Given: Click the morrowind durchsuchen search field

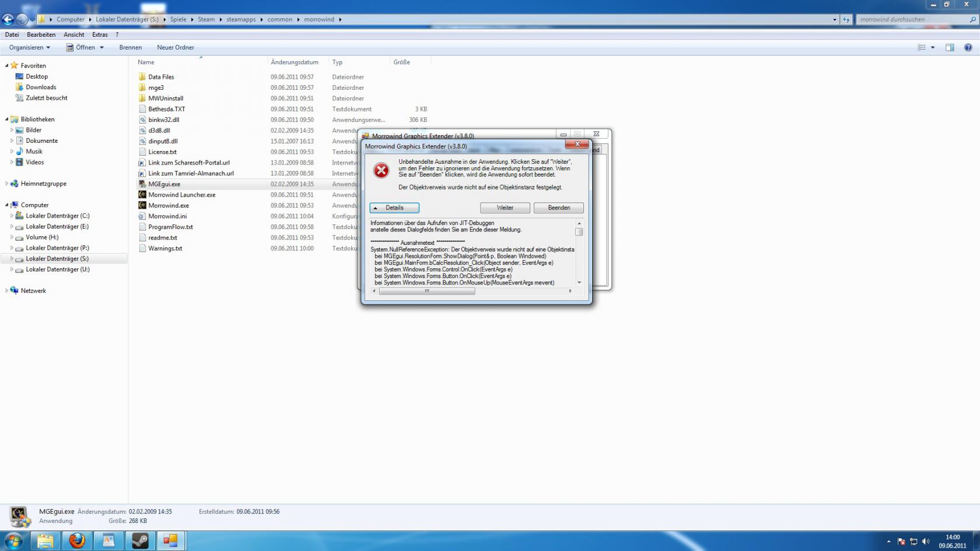Looking at the screenshot, I should click(x=912, y=19).
